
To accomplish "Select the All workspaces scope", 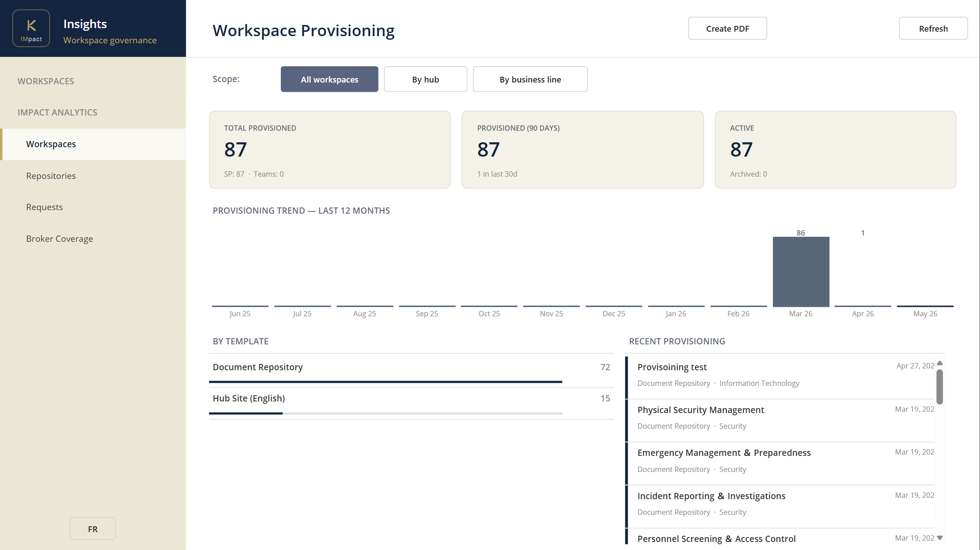I will click(x=329, y=79).
